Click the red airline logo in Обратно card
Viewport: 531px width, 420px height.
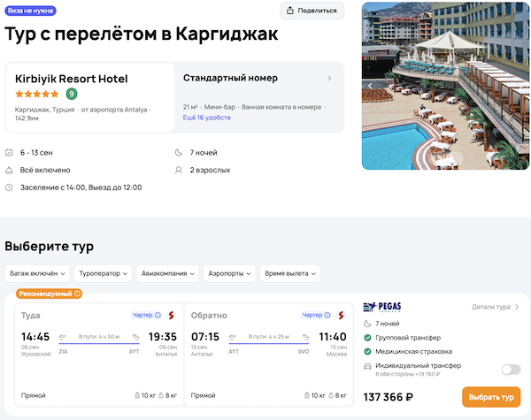[x=342, y=315]
